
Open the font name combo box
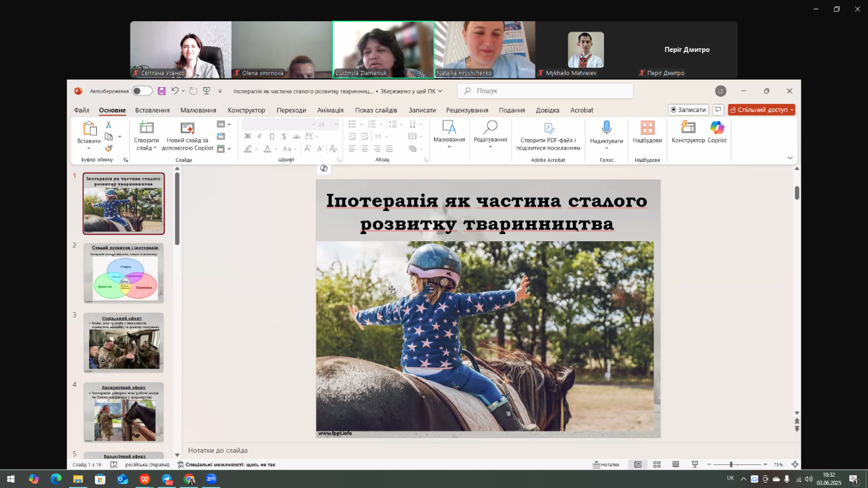(279, 124)
